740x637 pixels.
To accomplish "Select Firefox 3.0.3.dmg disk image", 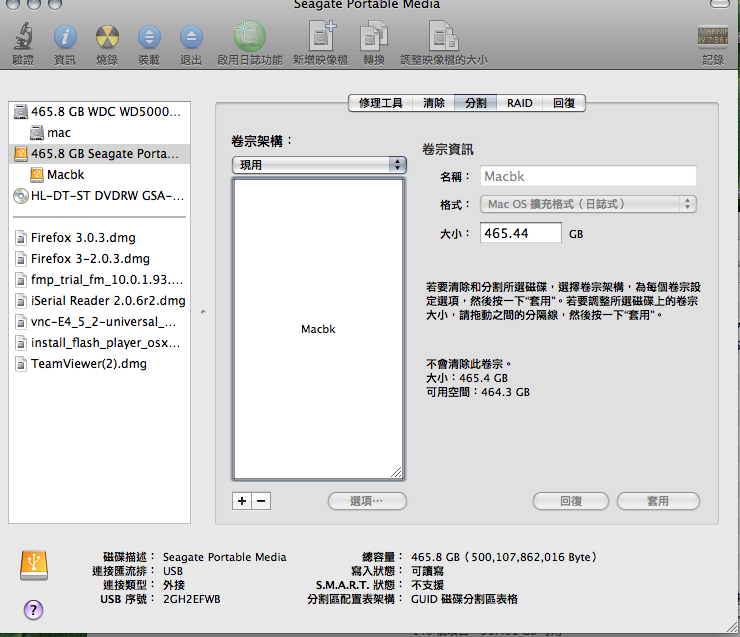I will pos(99,238).
